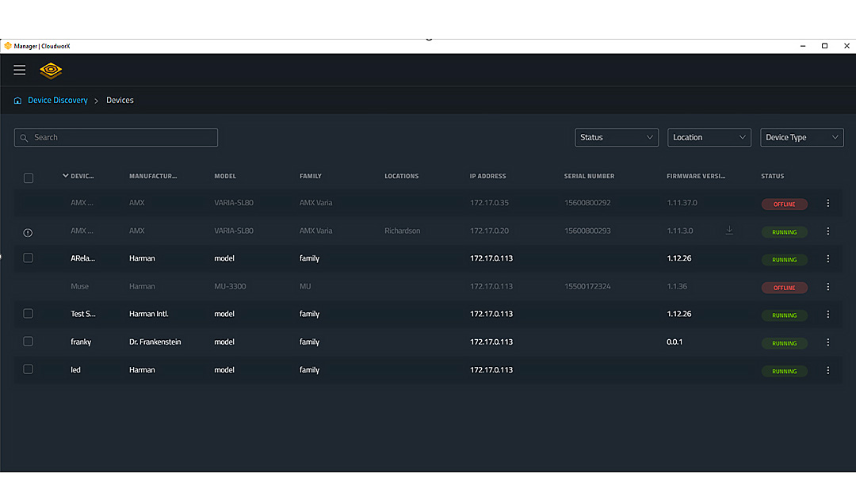Viewport: 856px width, 504px height.
Task: Click the CloudworX logo icon
Action: [x=51, y=71]
